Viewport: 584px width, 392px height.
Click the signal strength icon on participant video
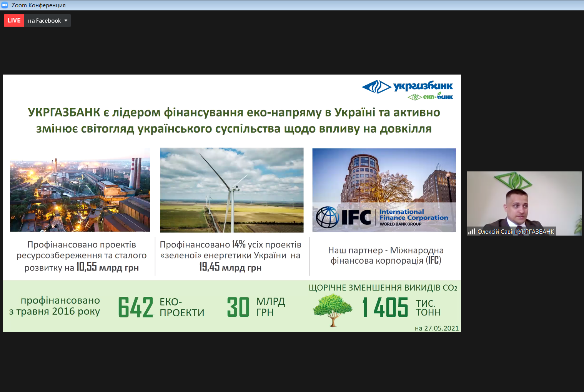pyautogui.click(x=472, y=231)
